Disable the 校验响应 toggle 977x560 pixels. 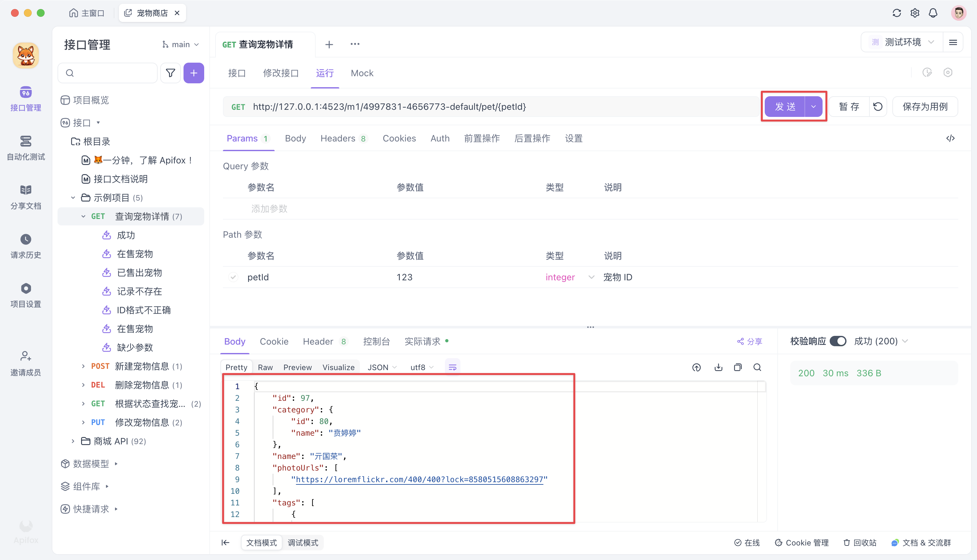[x=839, y=341]
